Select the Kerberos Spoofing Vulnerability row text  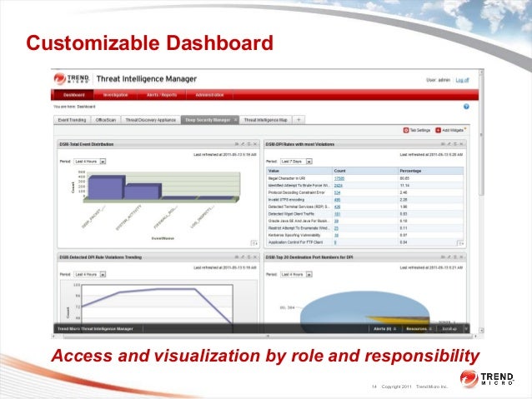294,235
